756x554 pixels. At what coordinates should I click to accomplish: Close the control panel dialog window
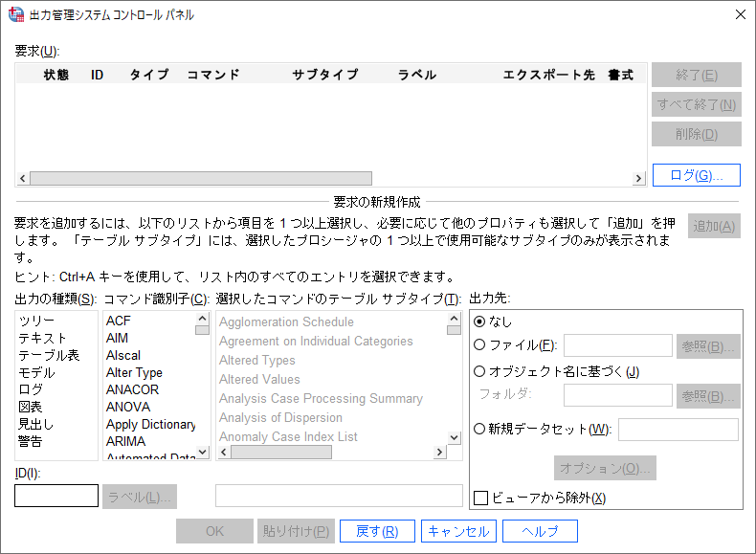740,14
